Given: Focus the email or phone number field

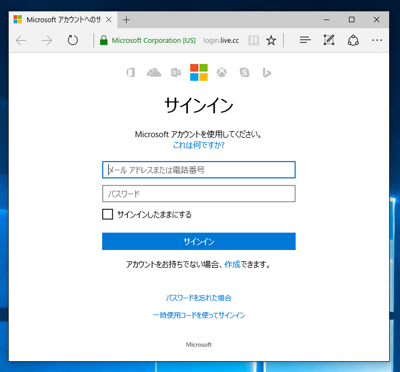Looking at the screenshot, I should tap(199, 170).
